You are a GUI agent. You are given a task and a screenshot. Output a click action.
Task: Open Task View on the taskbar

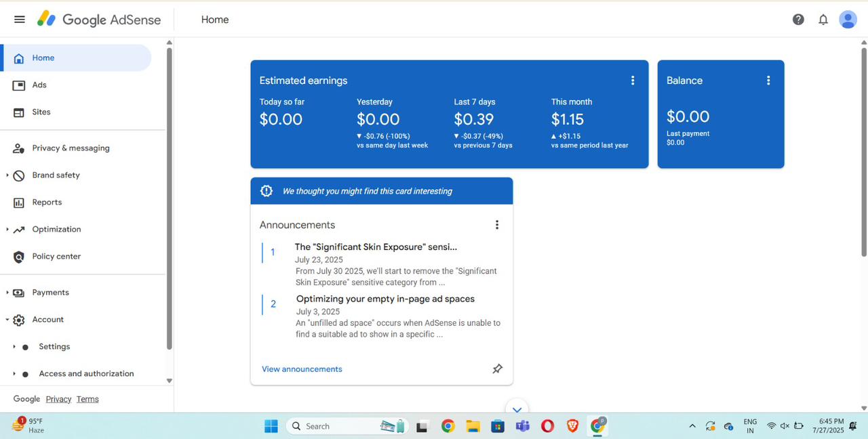pos(422,426)
